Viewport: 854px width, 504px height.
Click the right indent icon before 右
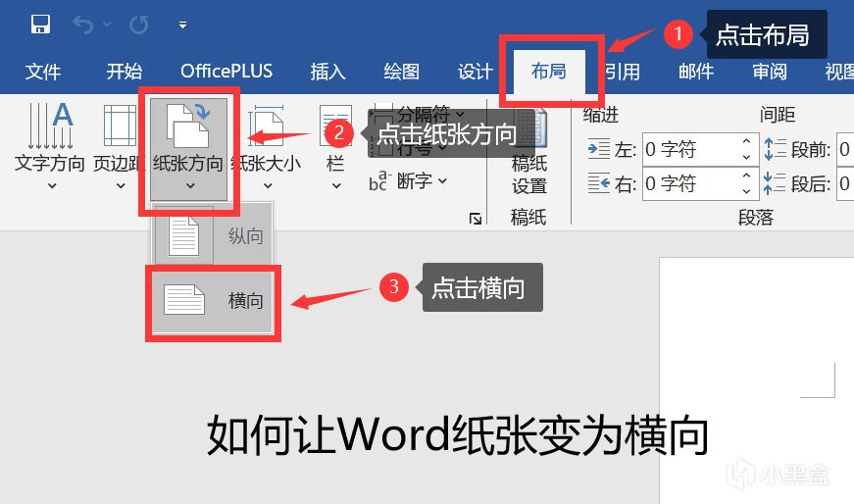[x=599, y=183]
